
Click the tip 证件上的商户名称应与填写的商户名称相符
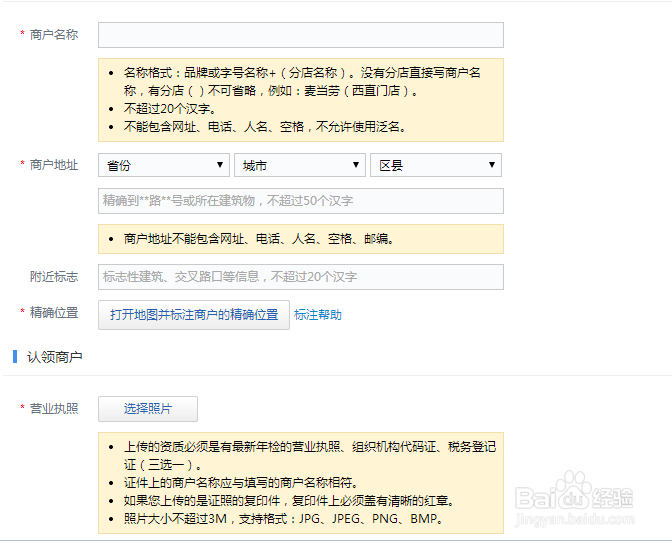pos(240,483)
